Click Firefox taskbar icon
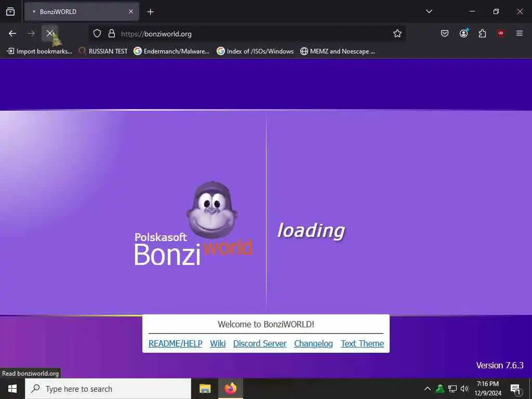 [x=230, y=389]
